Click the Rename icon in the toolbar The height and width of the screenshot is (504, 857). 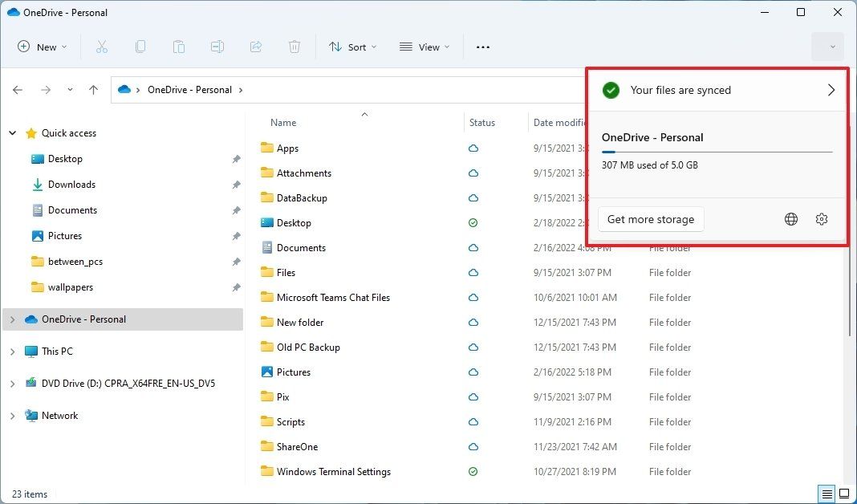point(217,47)
